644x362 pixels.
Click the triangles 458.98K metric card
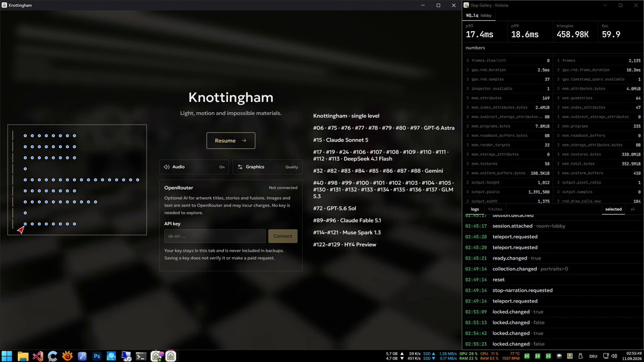(575, 31)
